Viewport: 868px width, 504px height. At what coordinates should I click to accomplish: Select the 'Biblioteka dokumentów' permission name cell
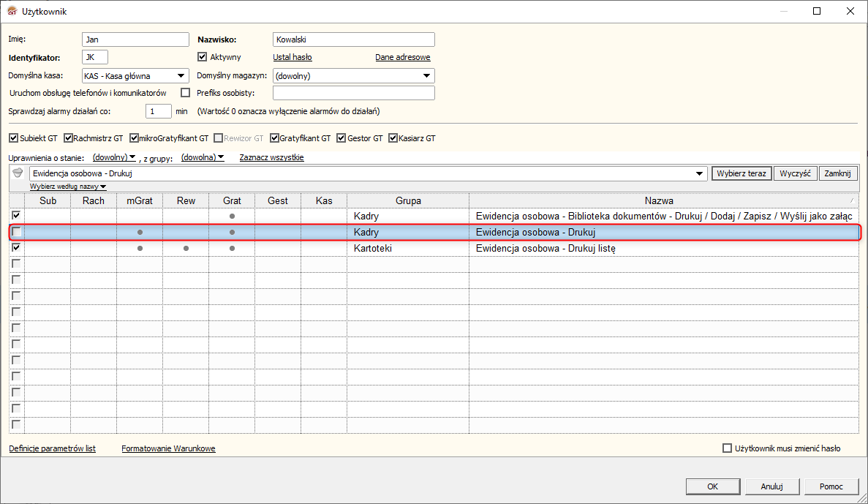(664, 216)
